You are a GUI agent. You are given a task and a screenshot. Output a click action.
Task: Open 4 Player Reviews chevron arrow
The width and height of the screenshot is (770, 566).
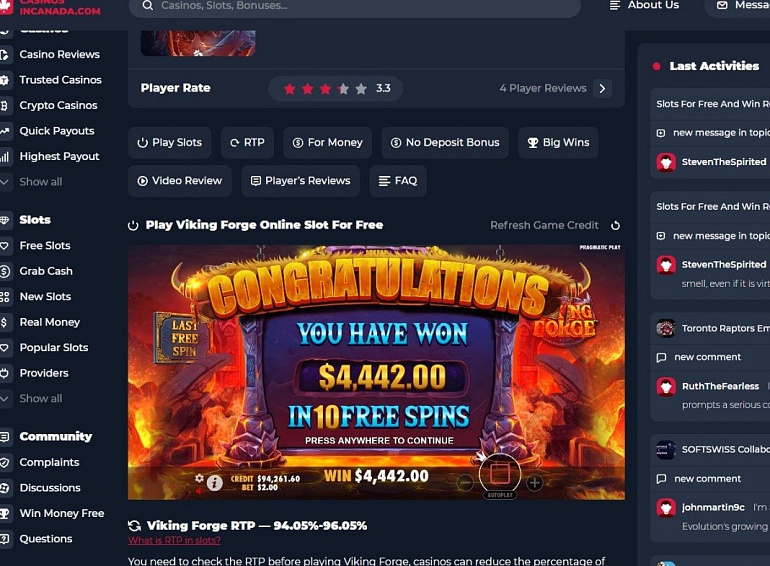point(602,88)
